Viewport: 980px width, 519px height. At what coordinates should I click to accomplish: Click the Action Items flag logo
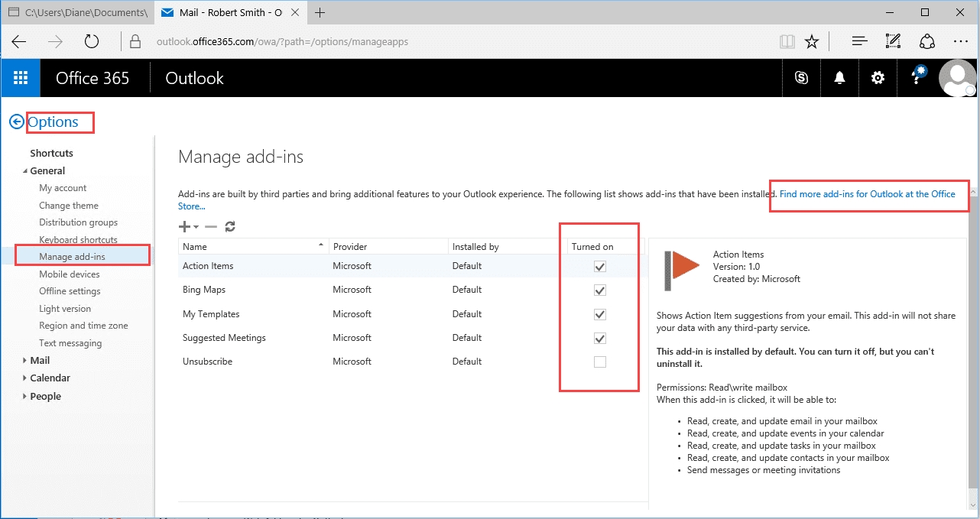tap(682, 271)
